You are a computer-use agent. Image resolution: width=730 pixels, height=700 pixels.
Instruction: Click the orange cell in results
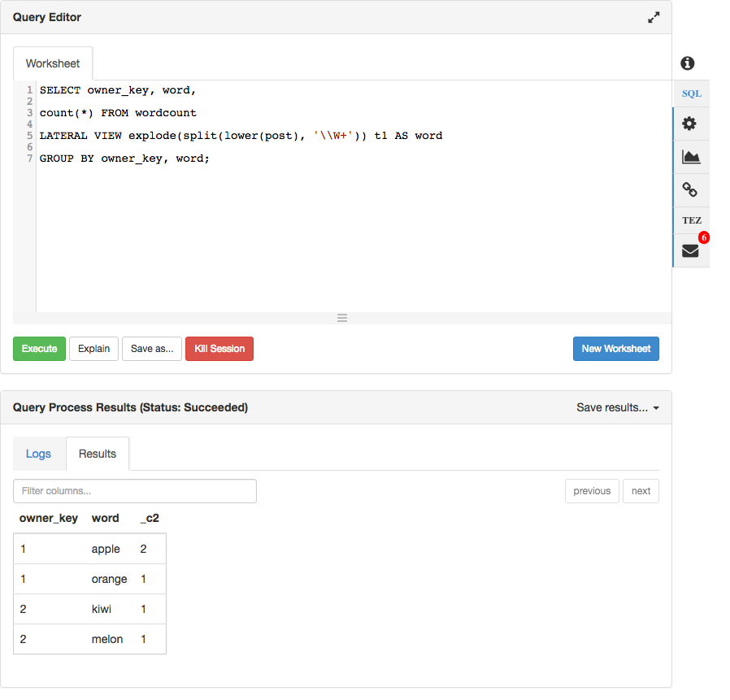[109, 579]
